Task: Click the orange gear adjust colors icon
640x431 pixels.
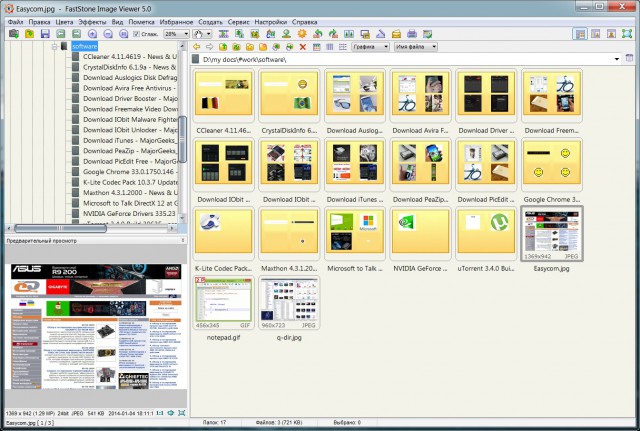Action: tap(302, 34)
